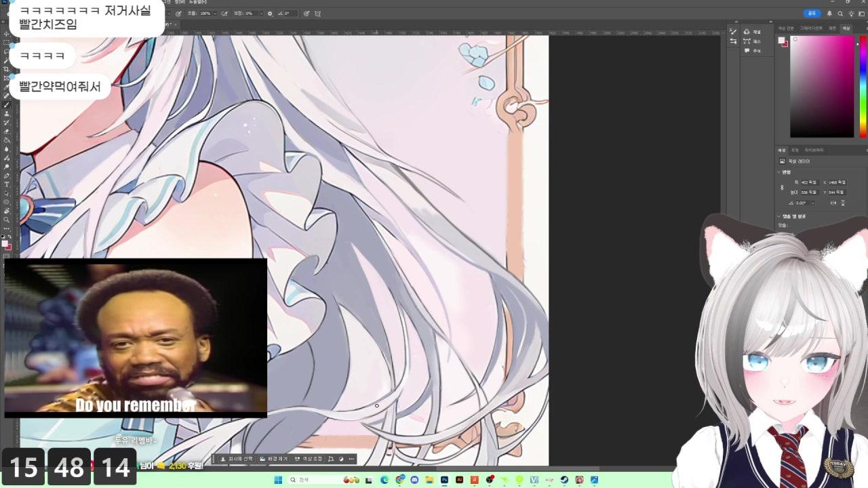Toggle the width-height link constraint icon

(x=783, y=187)
